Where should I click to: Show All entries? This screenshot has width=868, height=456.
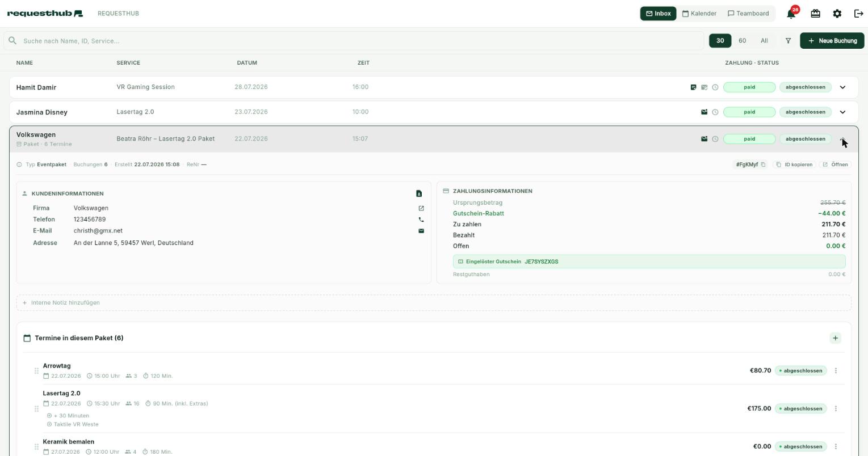pyautogui.click(x=764, y=41)
